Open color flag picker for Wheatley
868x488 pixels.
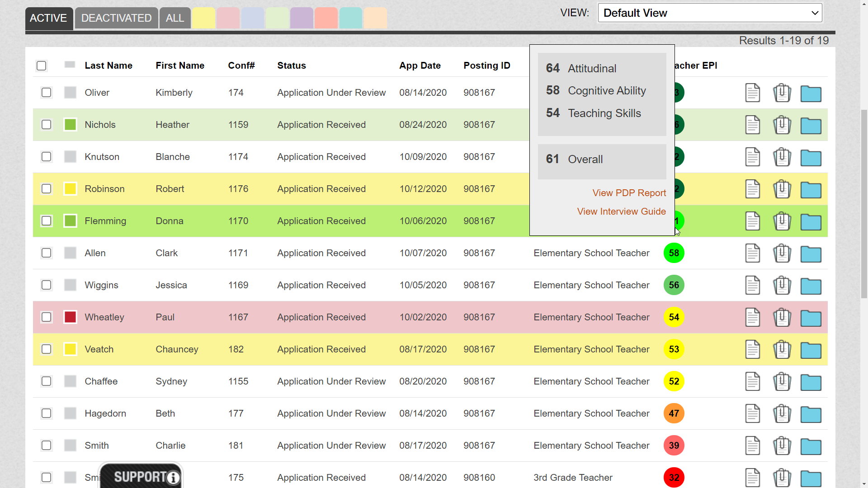[x=70, y=317]
